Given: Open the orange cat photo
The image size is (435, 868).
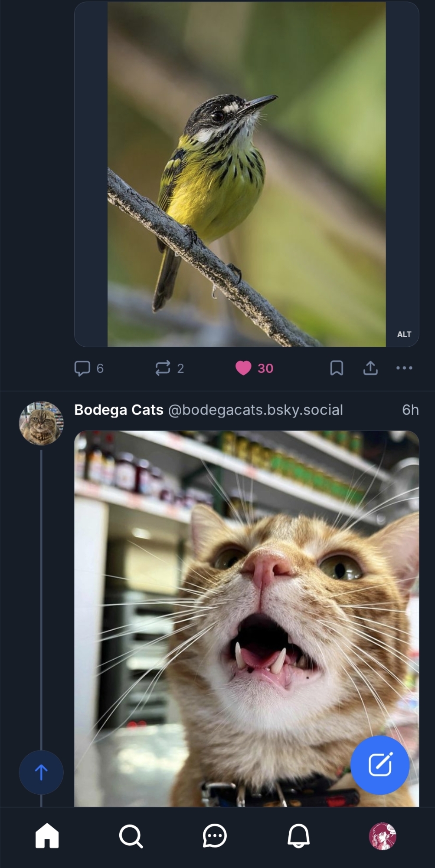Looking at the screenshot, I should point(246,616).
